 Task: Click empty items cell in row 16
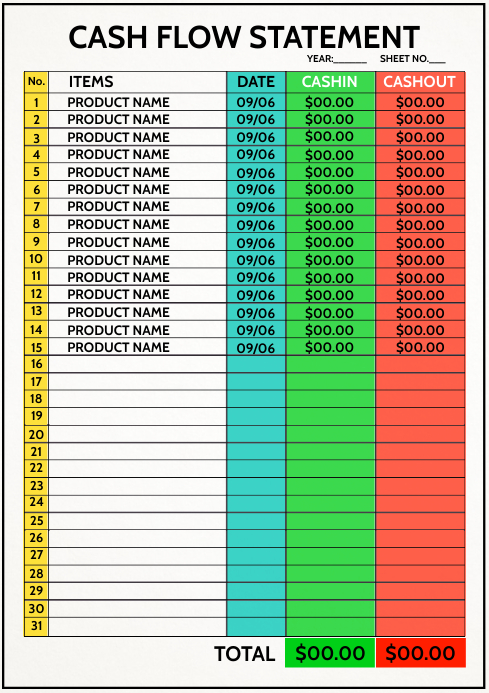[138, 364]
